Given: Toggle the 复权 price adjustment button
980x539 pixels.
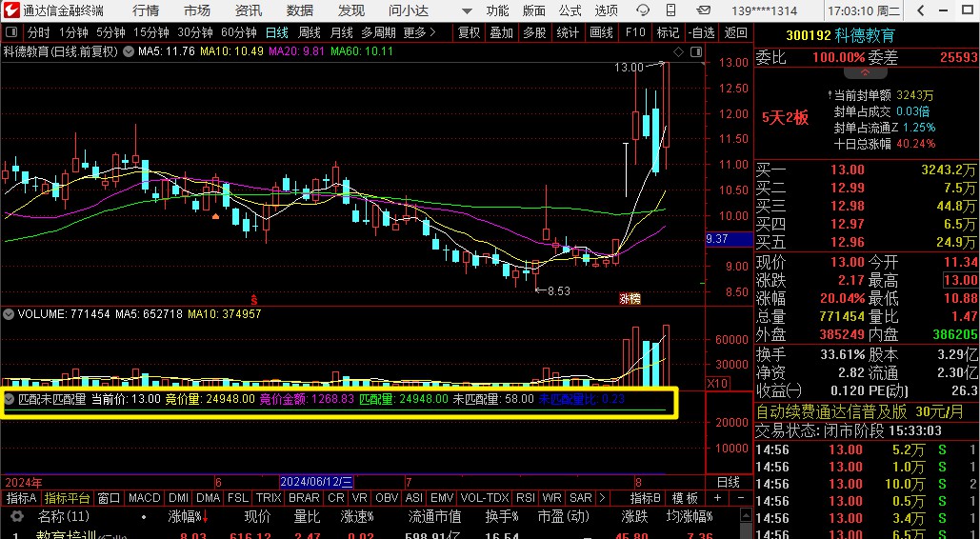Looking at the screenshot, I should [470, 32].
